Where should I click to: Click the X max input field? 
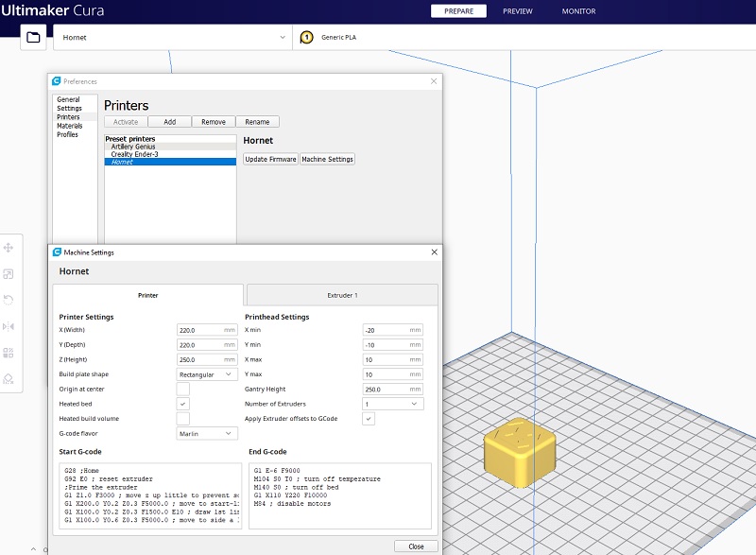click(x=392, y=359)
